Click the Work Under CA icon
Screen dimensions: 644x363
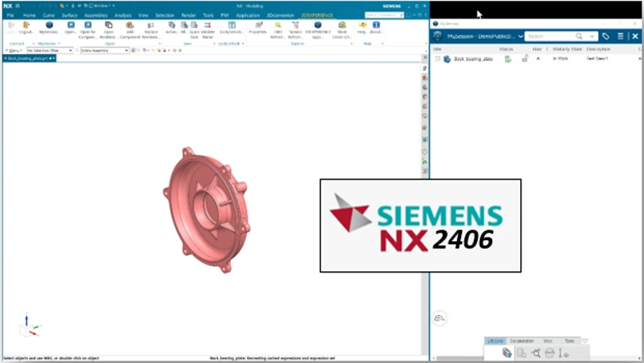(342, 25)
